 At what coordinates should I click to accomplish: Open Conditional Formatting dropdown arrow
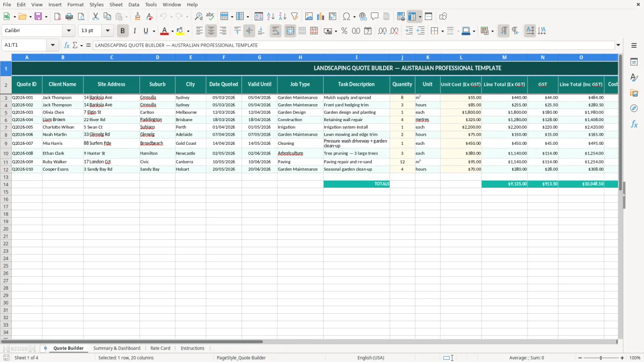pyautogui.click(x=492, y=31)
